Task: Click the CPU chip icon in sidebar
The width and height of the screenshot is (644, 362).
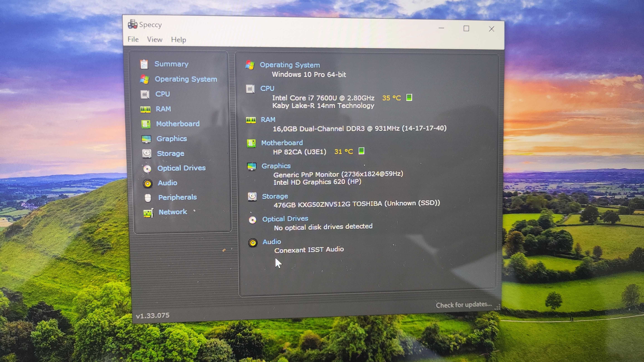Action: 145,94
